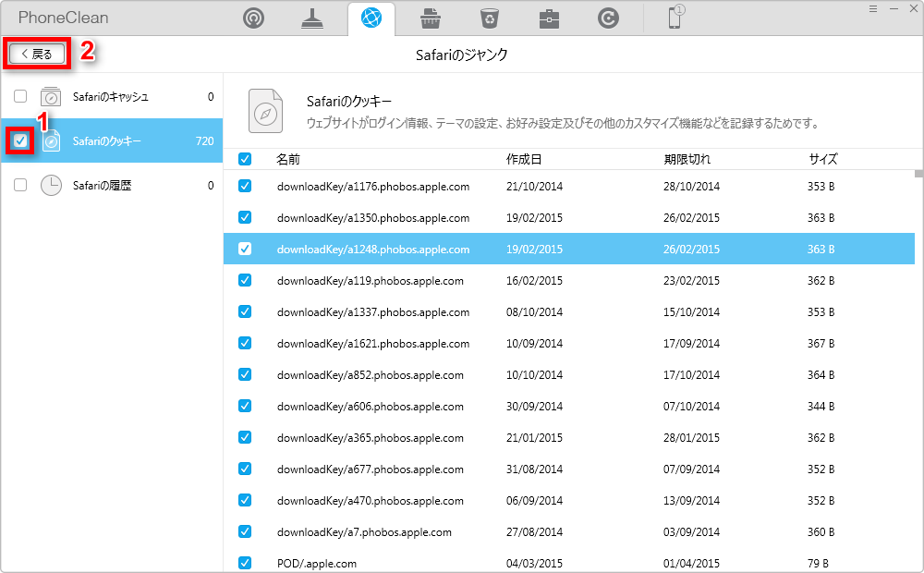Click the 01/04/2015 expiry date cell

click(691, 564)
